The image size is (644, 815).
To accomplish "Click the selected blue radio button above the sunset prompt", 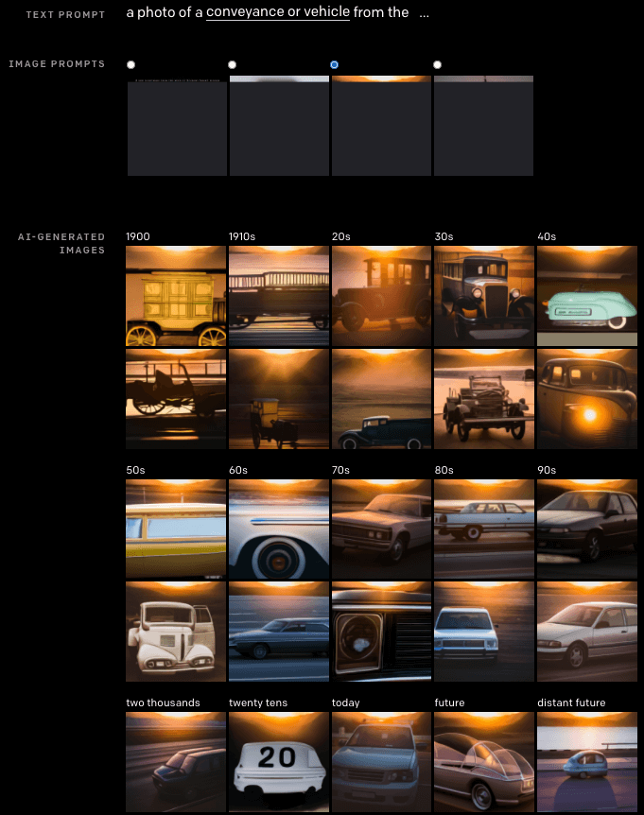I will pyautogui.click(x=334, y=64).
